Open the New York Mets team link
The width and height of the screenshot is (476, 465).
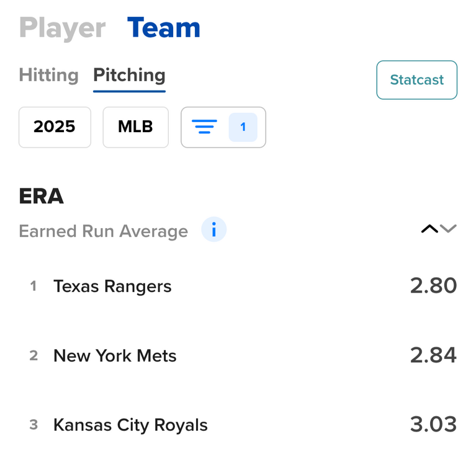[115, 356]
